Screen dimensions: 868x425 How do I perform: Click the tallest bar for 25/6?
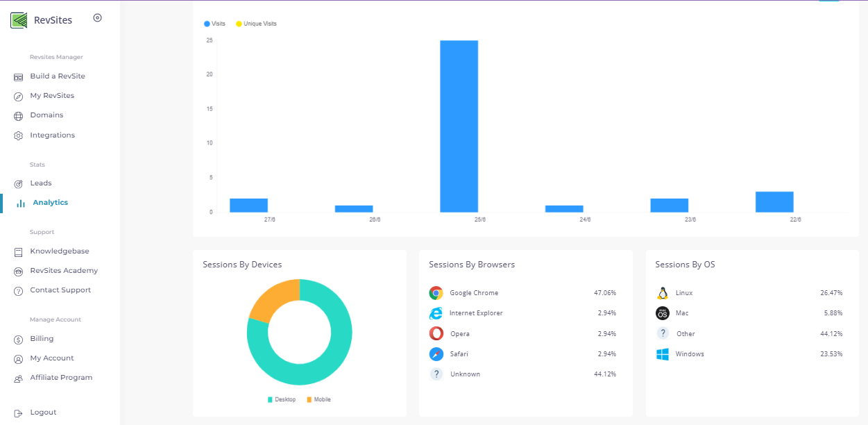coord(459,126)
